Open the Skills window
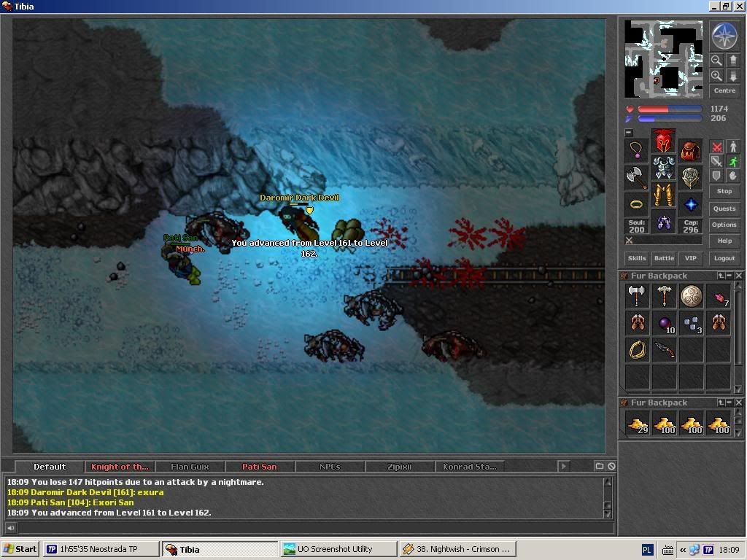This screenshot has width=747, height=560. 636,258
